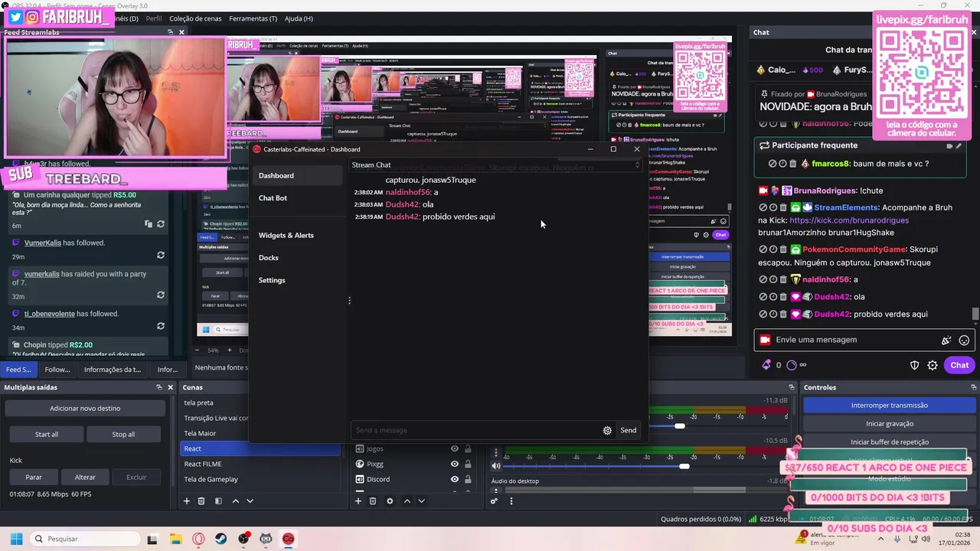Open File Explorer from the taskbar

[175, 539]
